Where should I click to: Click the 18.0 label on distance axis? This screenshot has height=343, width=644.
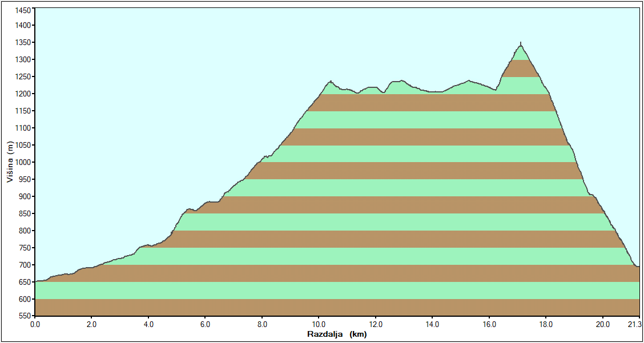546,324
